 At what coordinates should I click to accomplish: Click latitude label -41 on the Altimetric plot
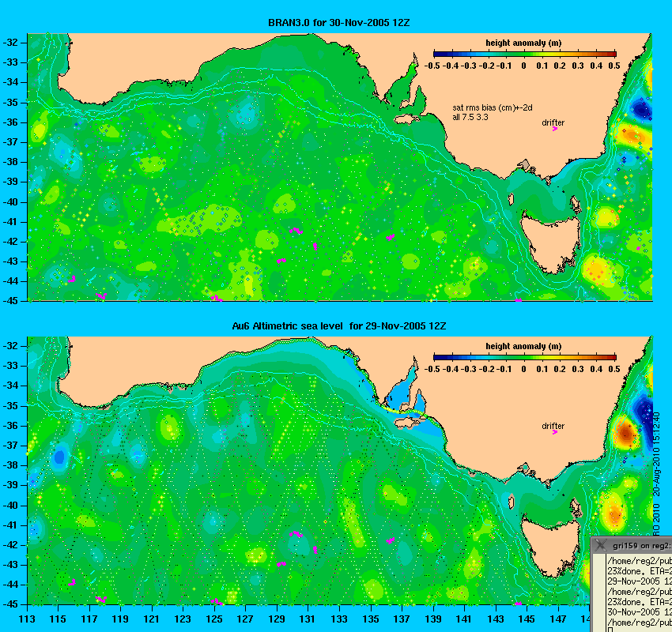click(x=11, y=525)
